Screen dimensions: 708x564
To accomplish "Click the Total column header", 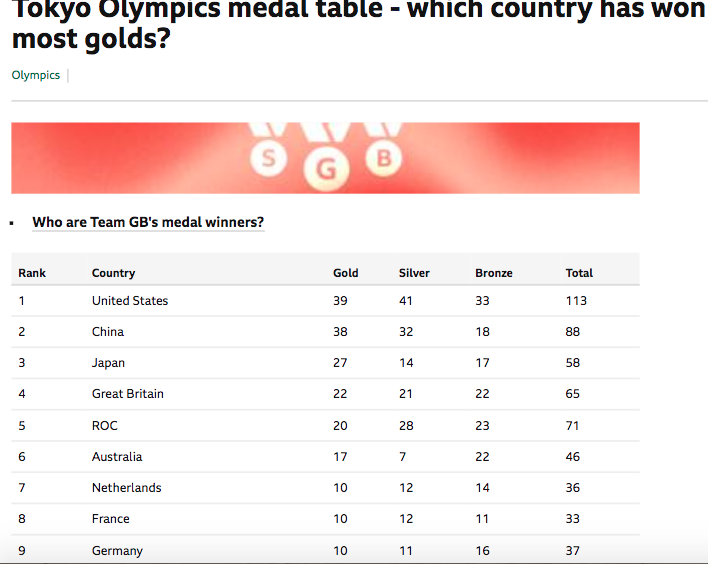I will [x=579, y=273].
